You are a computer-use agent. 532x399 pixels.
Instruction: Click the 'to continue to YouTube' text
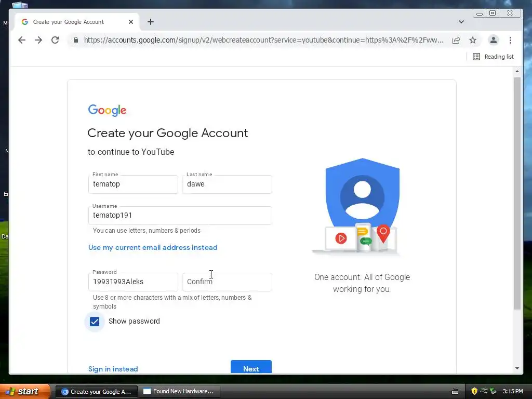(131, 152)
